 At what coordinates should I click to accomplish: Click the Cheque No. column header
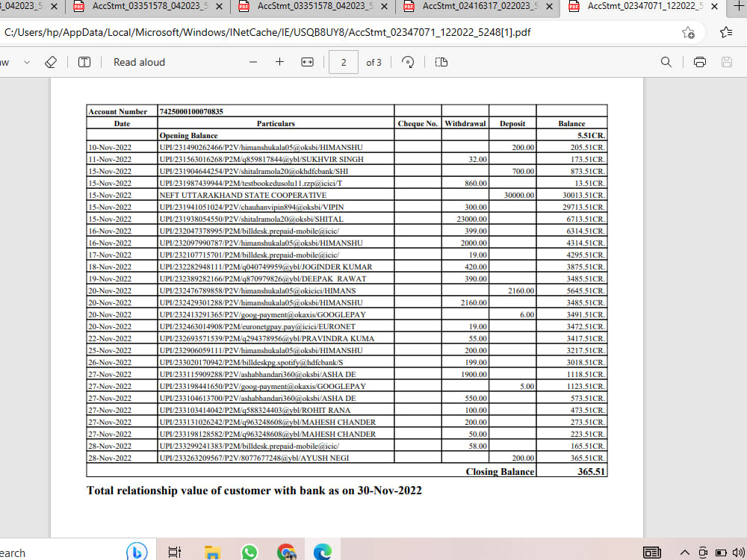[x=418, y=123]
